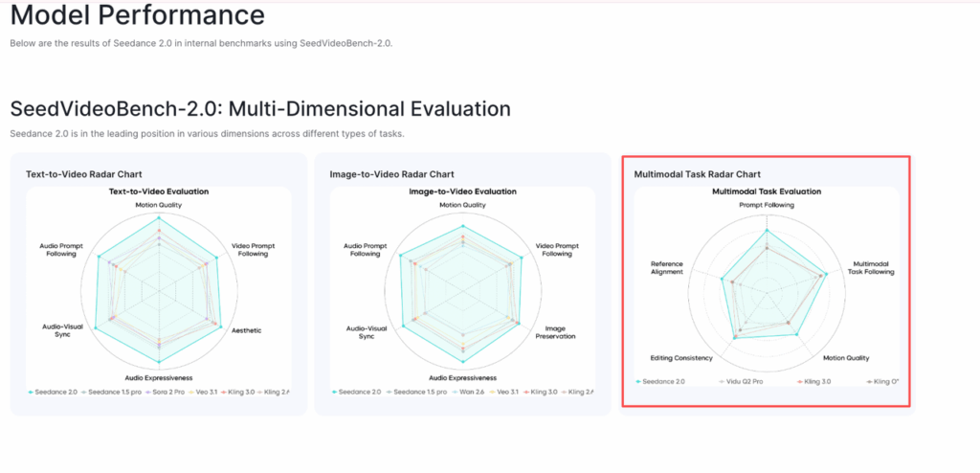The height and width of the screenshot is (473, 980).
Task: Click Audio-Visual Sync label in Text-to-Video chart
Action: [60, 330]
